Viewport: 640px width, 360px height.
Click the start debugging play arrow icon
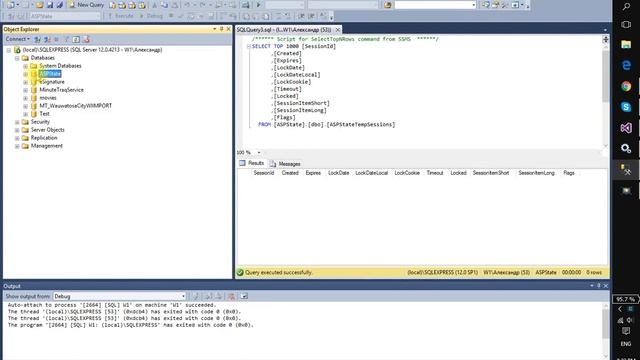(258, 5)
